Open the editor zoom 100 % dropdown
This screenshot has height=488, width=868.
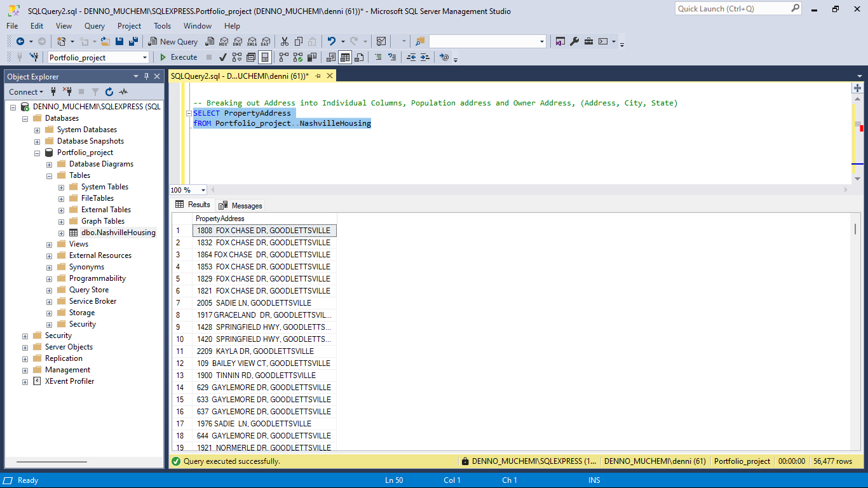pyautogui.click(x=203, y=190)
